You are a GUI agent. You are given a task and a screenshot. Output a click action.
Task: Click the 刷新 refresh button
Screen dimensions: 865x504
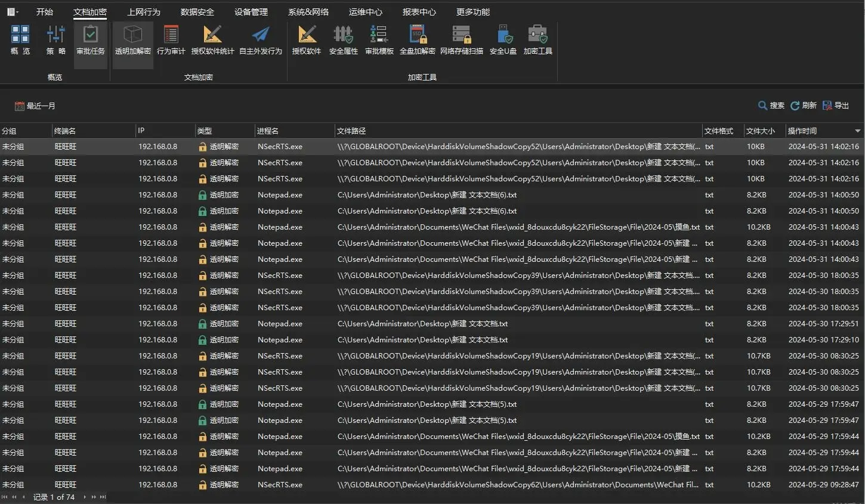[804, 106]
